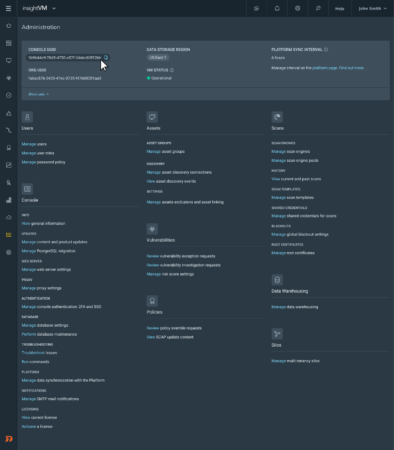The height and width of the screenshot is (450, 394).
Task: Click the Scans section radar icon
Action: click(x=277, y=117)
